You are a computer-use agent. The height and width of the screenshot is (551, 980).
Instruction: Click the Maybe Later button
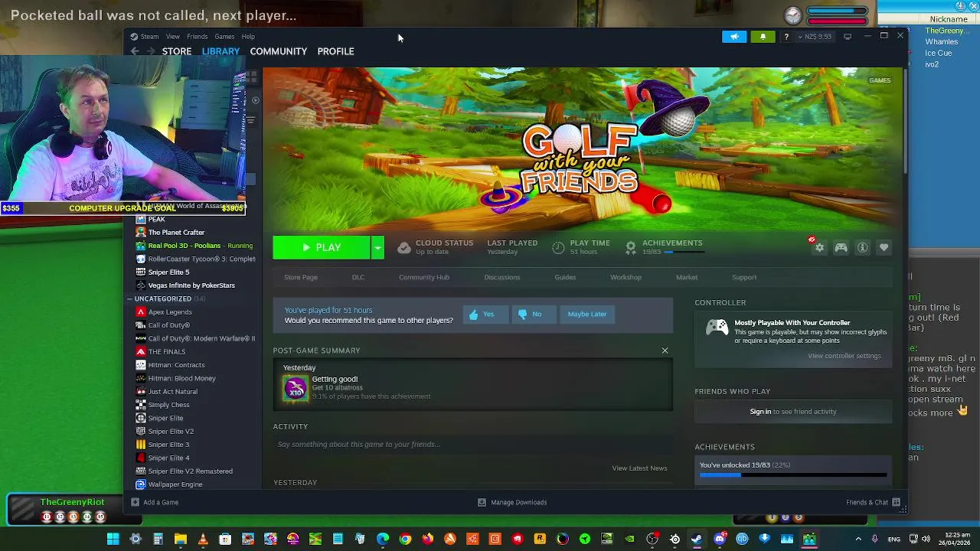pos(587,314)
